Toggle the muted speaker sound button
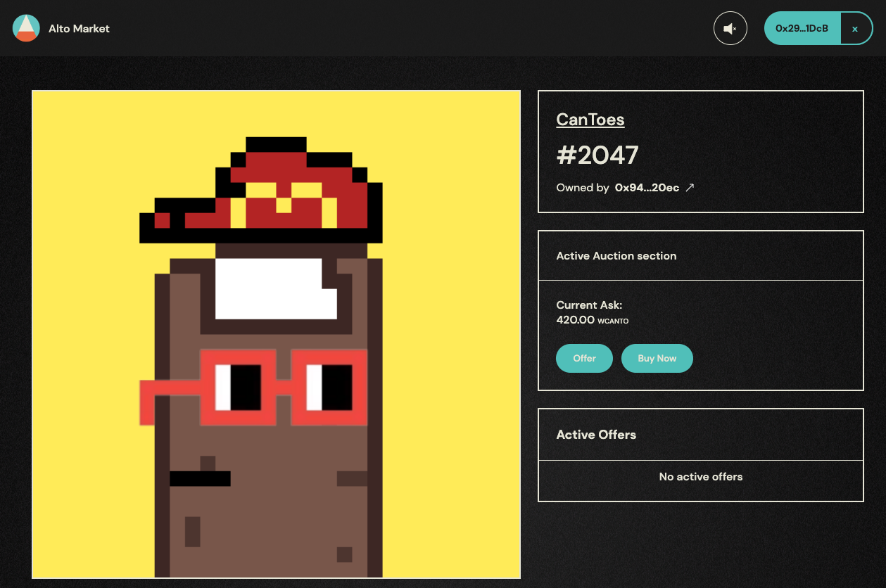Viewport: 886px width, 588px height. click(x=730, y=29)
